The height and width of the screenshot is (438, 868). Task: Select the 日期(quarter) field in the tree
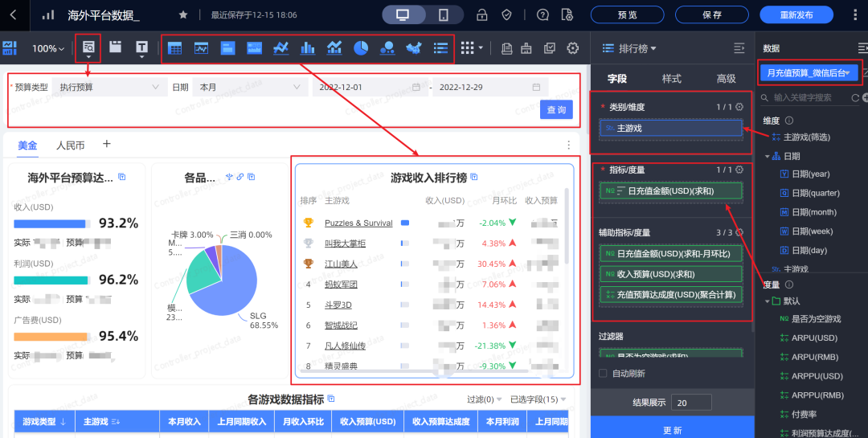tap(810, 193)
